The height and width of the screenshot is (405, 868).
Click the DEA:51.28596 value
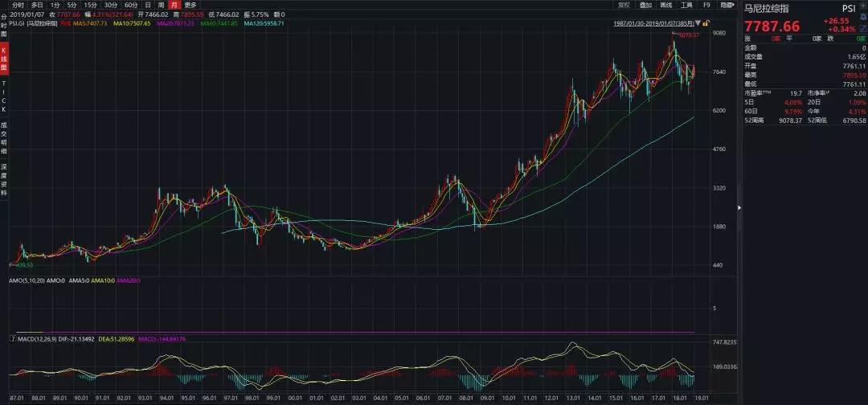117,338
